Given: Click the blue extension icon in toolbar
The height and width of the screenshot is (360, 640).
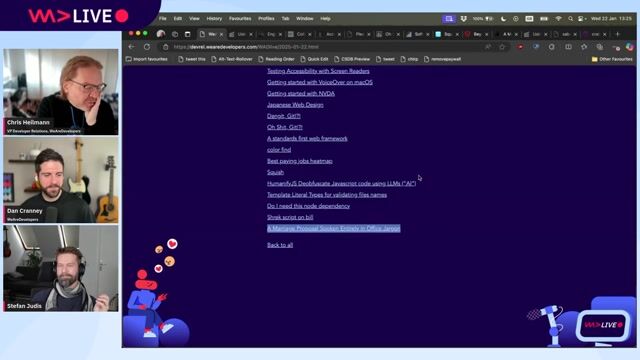Looking at the screenshot, I should (x=536, y=47).
